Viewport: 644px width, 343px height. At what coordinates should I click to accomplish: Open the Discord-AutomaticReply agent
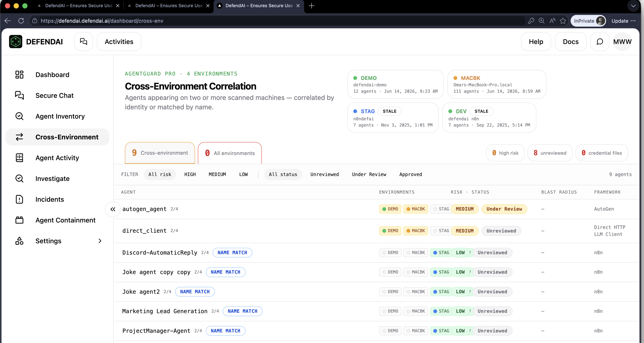coord(160,252)
